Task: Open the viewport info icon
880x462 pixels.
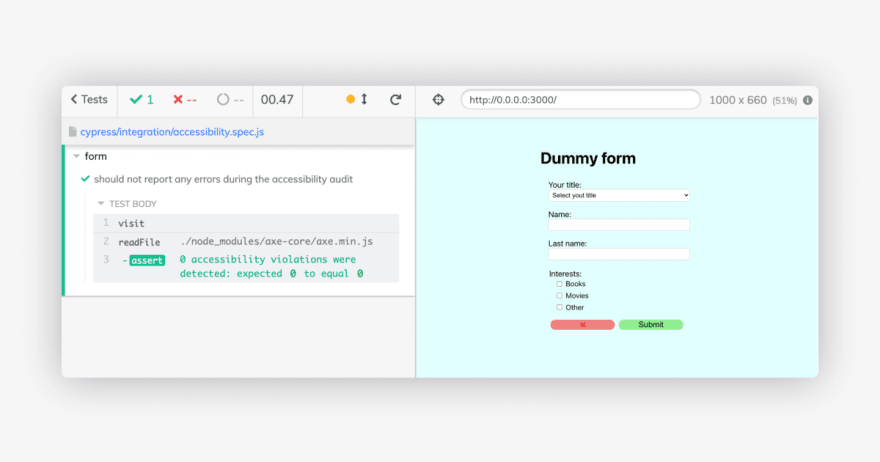Action: pyautogui.click(x=808, y=100)
